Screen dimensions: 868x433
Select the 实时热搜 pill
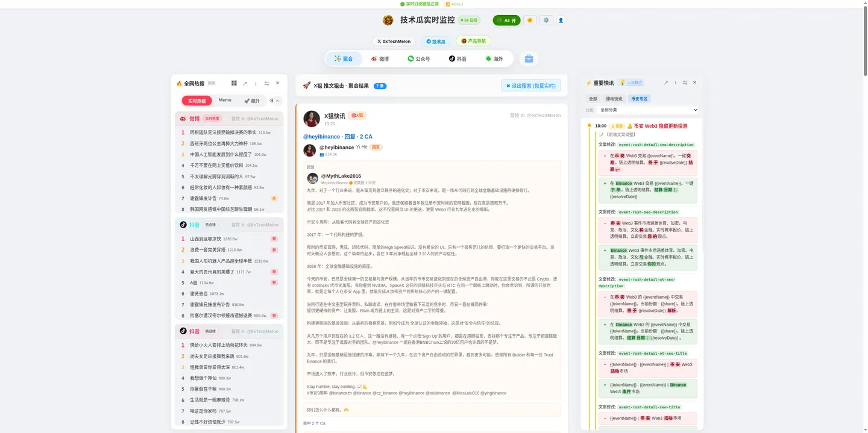click(197, 101)
